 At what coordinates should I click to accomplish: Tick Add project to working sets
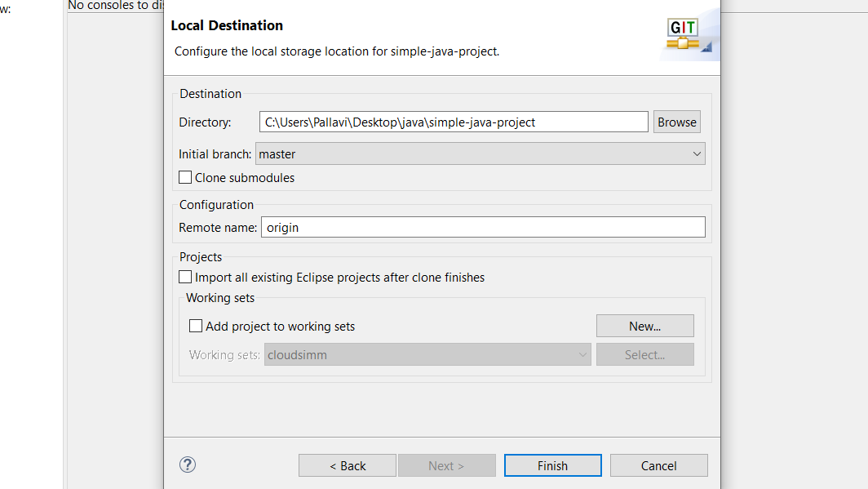(196, 326)
